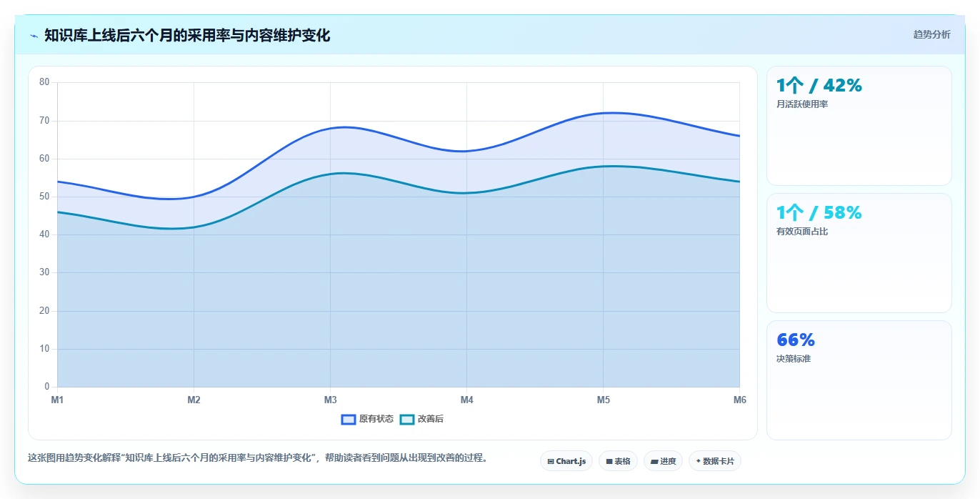The height and width of the screenshot is (499, 980).
Task: Click the 66% value
Action: (x=796, y=340)
